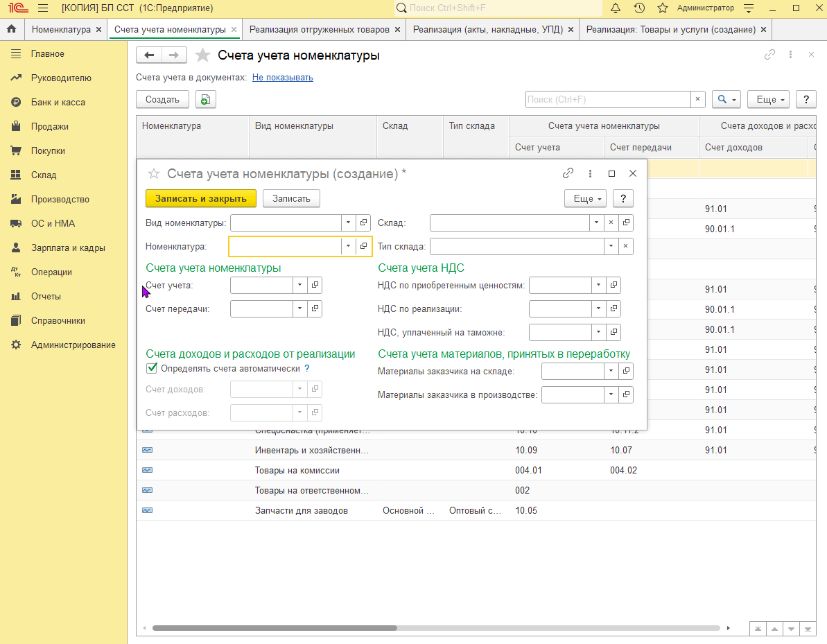827x644 pixels.
Task: Open the Вид номенклатуры record icon
Action: [363, 223]
